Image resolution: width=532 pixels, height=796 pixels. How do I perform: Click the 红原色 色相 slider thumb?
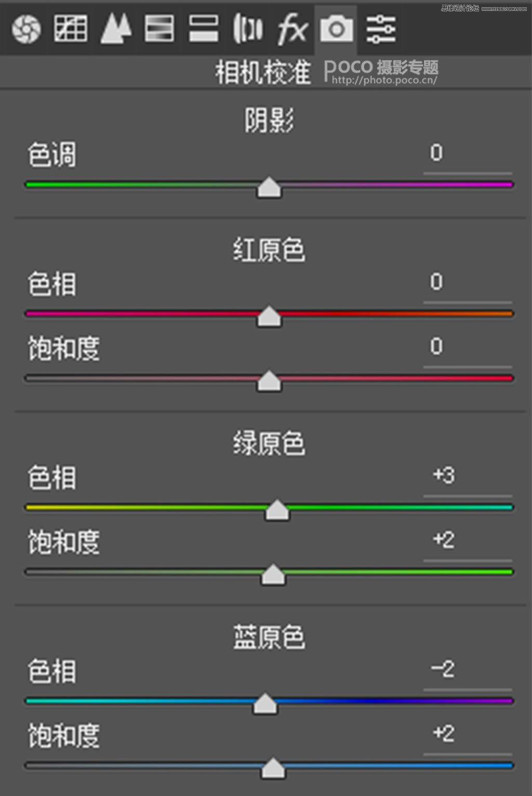[x=269, y=316]
